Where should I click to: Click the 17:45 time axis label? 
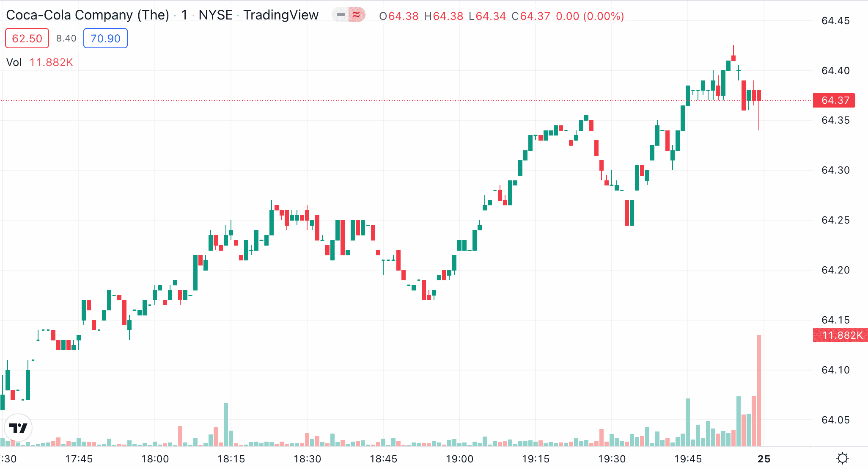point(79,459)
